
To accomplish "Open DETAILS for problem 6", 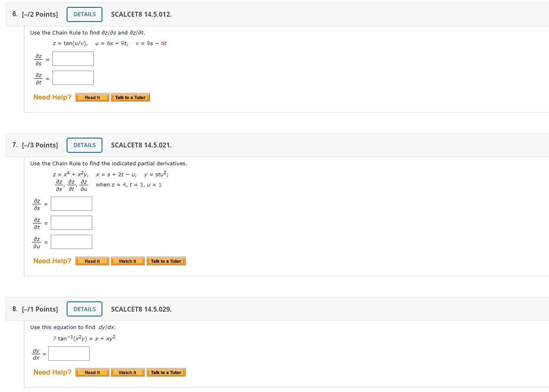I will coord(84,14).
